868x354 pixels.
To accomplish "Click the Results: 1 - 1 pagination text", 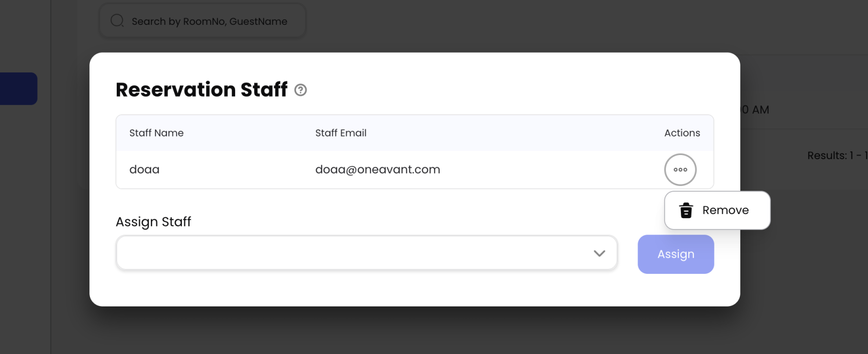I will [x=836, y=156].
